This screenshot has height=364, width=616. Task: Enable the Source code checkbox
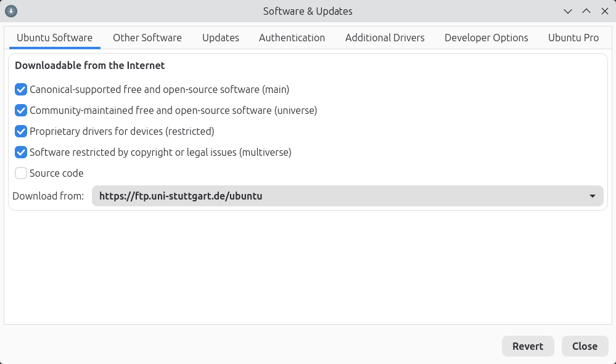pyautogui.click(x=21, y=173)
